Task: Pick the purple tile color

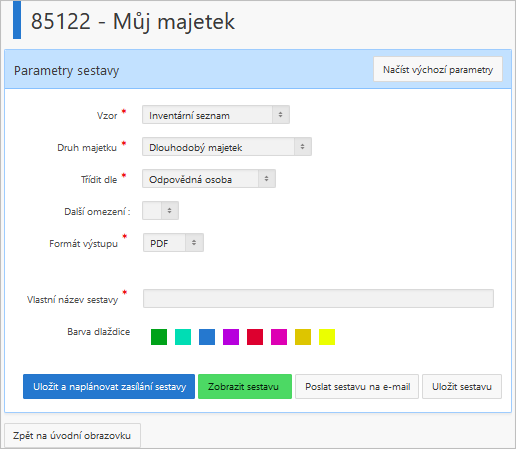Action: pyautogui.click(x=231, y=337)
